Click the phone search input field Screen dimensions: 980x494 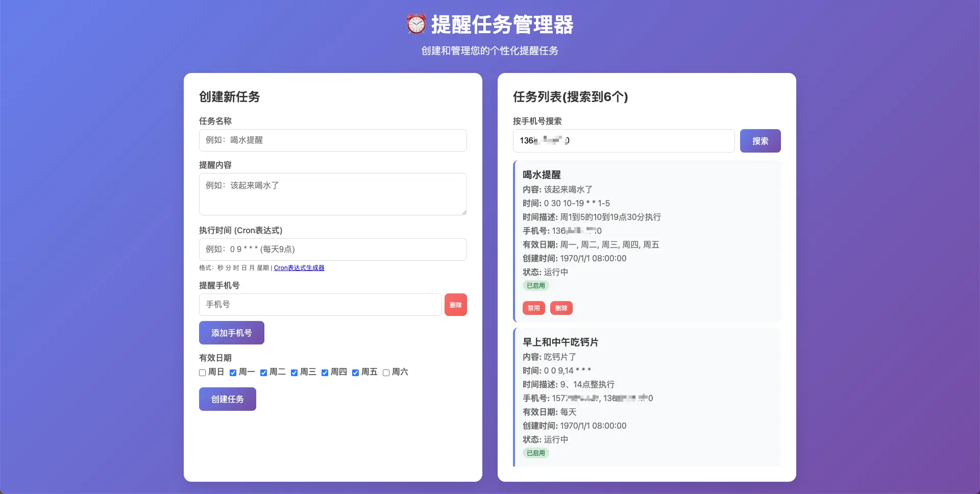pyautogui.click(x=623, y=141)
